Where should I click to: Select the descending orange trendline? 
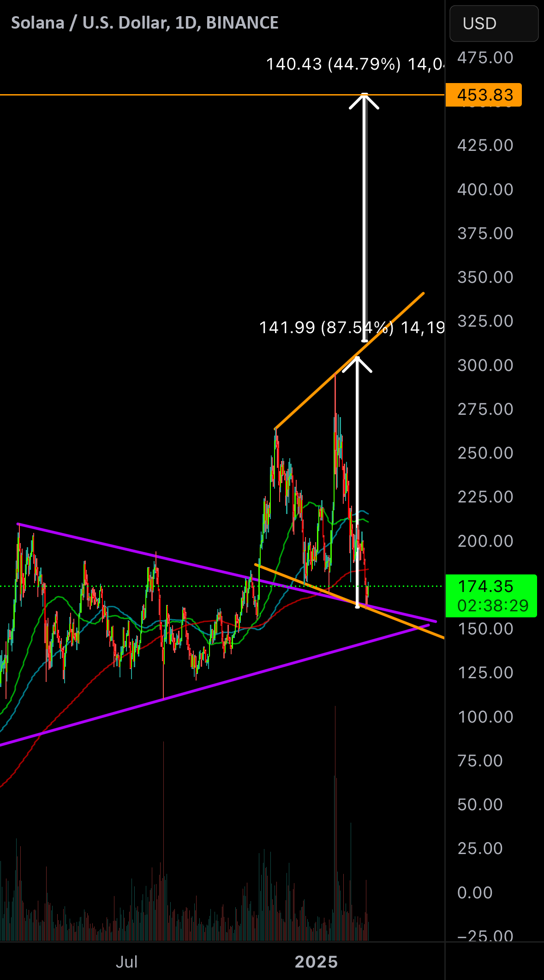click(x=349, y=601)
